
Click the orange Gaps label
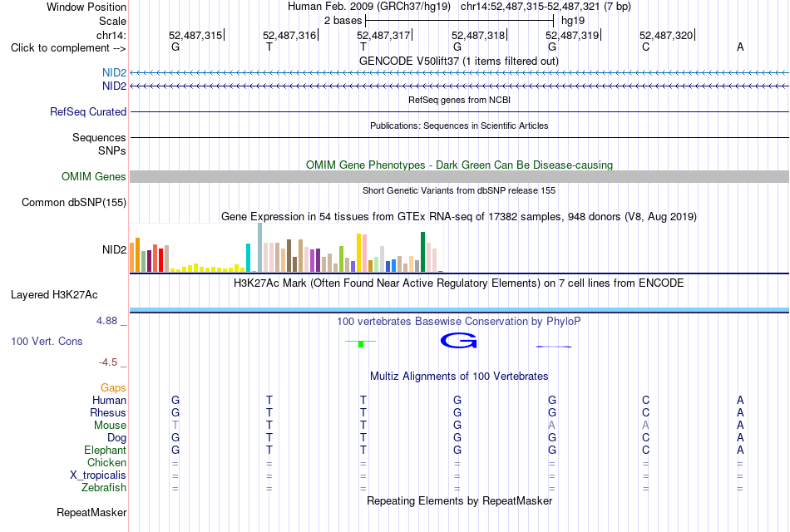point(113,388)
